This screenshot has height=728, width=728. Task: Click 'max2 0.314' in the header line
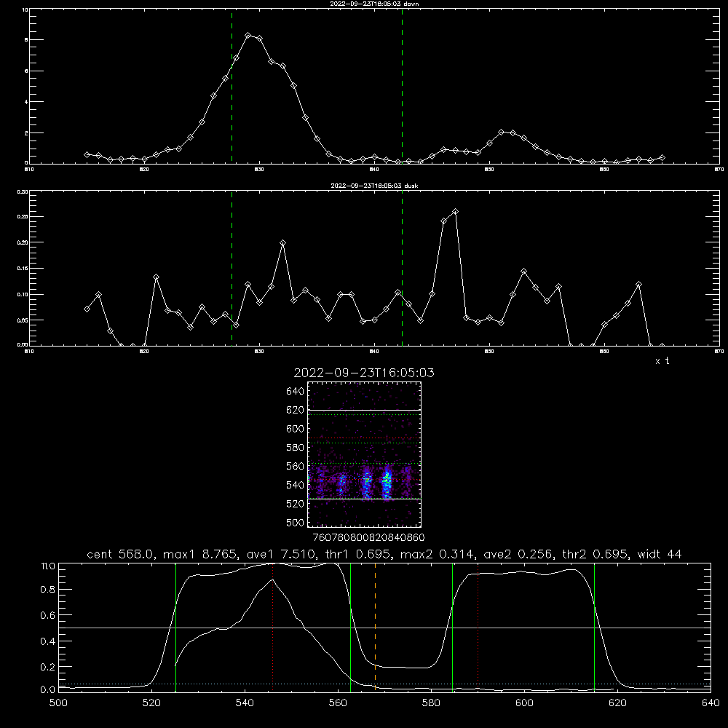tap(437, 554)
